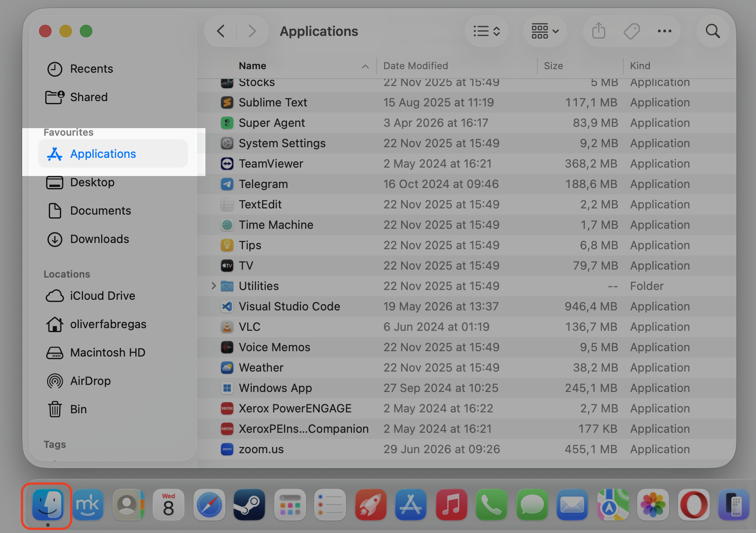Open Photos from the Dock
756x533 pixels.
pyautogui.click(x=653, y=505)
